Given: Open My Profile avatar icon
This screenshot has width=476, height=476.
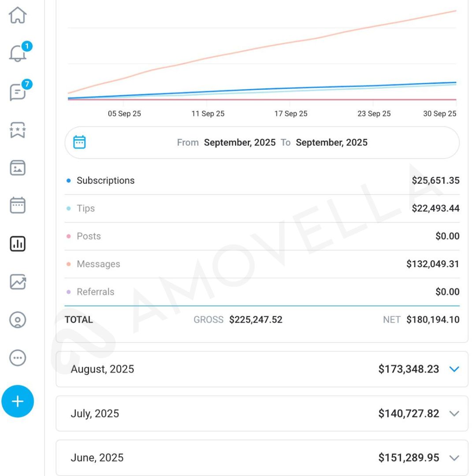Looking at the screenshot, I should (18, 320).
